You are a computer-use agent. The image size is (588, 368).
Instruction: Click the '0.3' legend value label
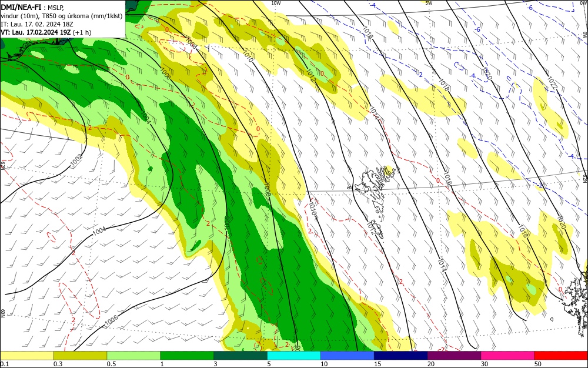coord(58,364)
